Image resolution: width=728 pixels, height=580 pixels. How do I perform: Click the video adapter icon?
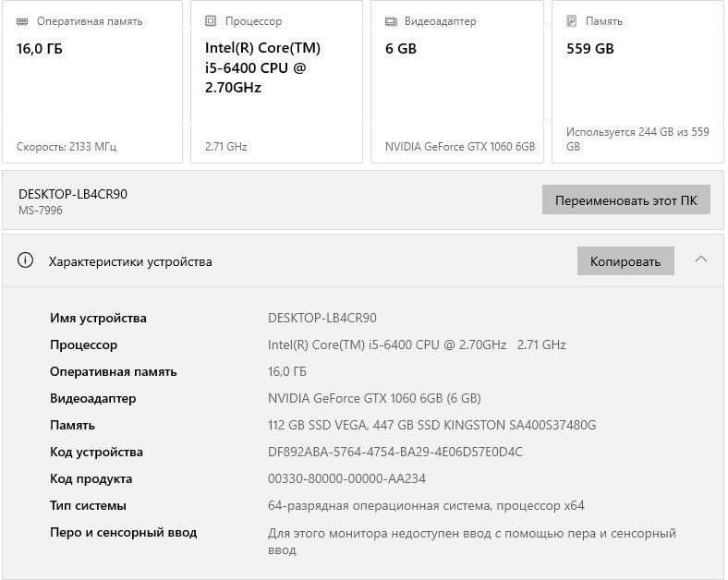[x=391, y=21]
